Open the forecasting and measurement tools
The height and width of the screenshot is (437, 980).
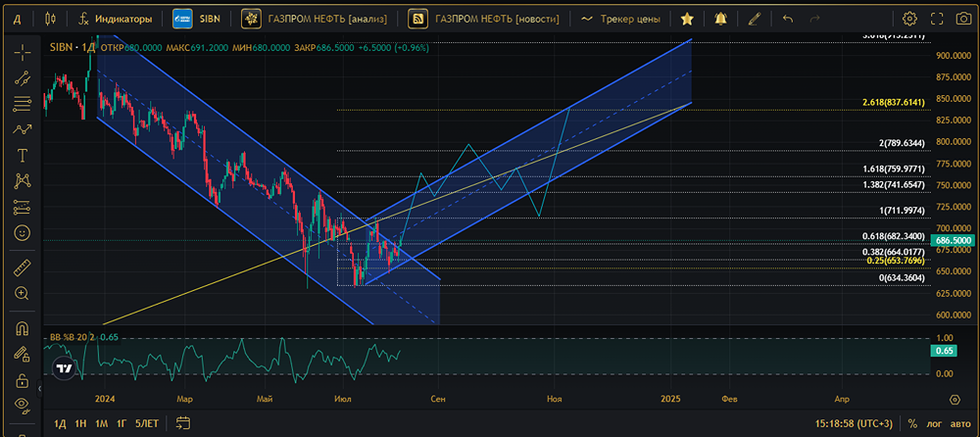click(23, 207)
